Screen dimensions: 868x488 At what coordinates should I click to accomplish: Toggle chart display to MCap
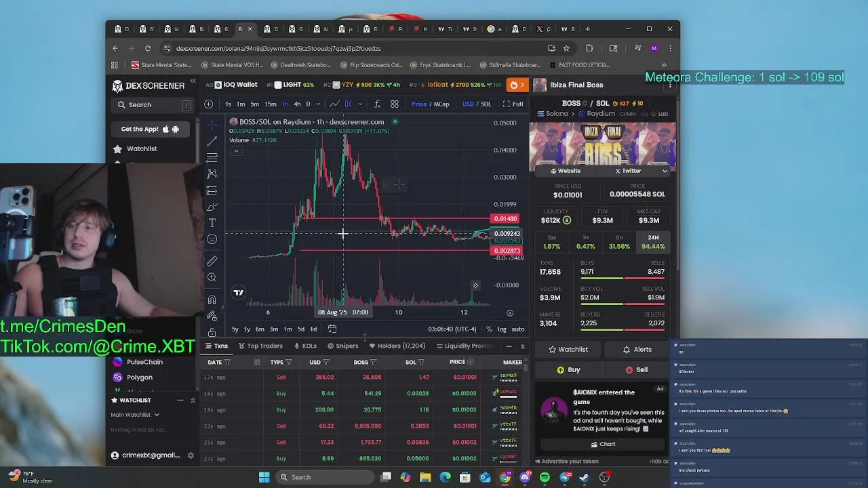pos(441,104)
